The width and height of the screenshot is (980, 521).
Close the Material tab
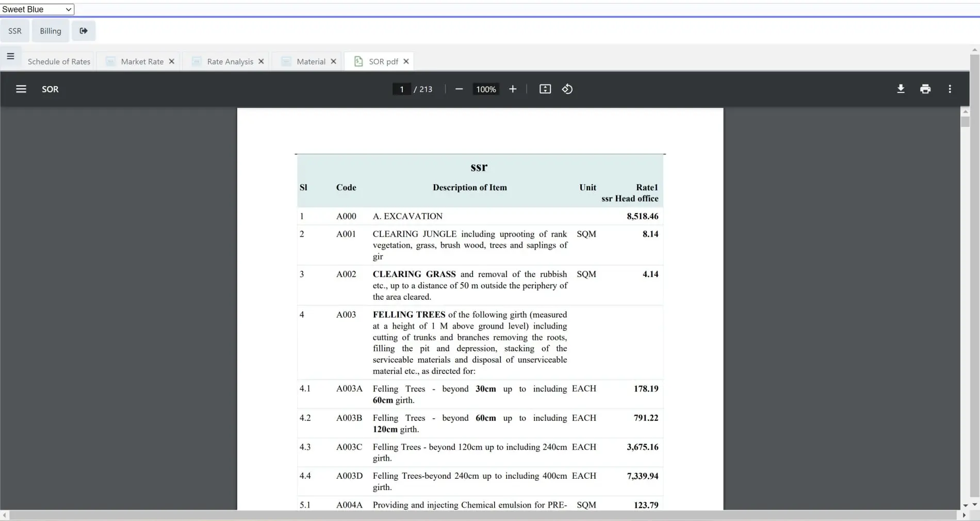333,61
